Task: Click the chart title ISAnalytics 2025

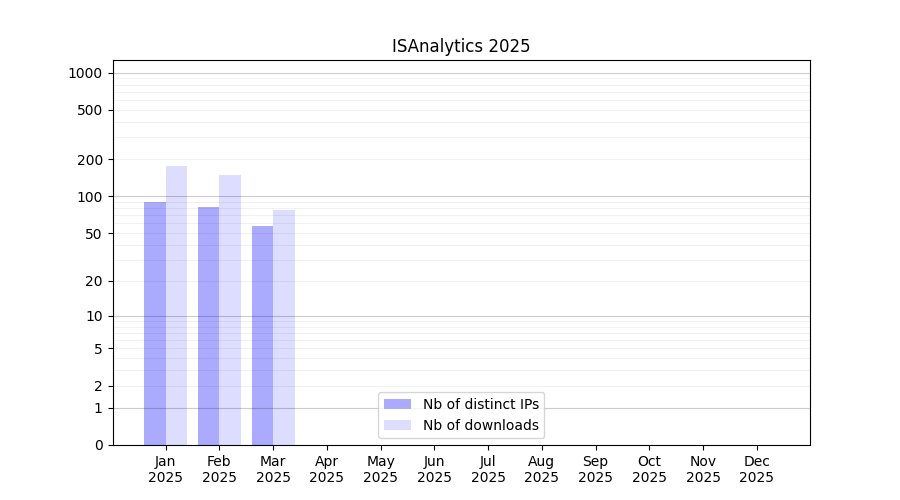Action: point(461,46)
